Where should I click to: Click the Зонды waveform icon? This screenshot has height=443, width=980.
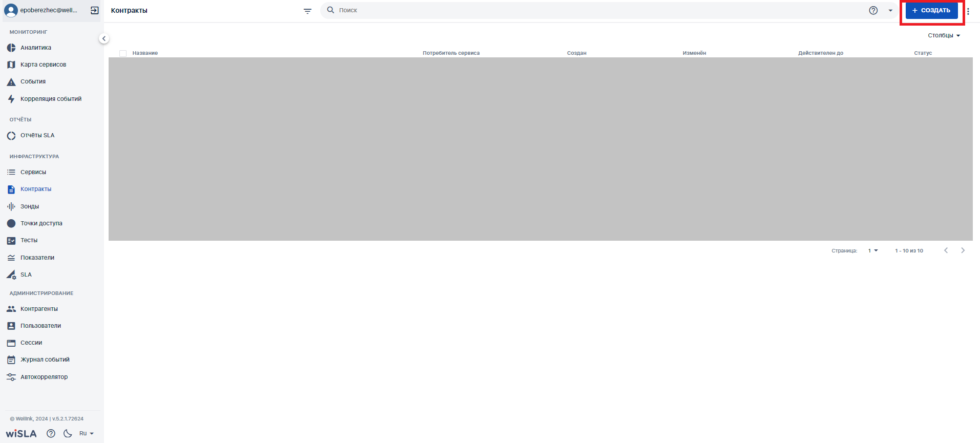tap(11, 206)
